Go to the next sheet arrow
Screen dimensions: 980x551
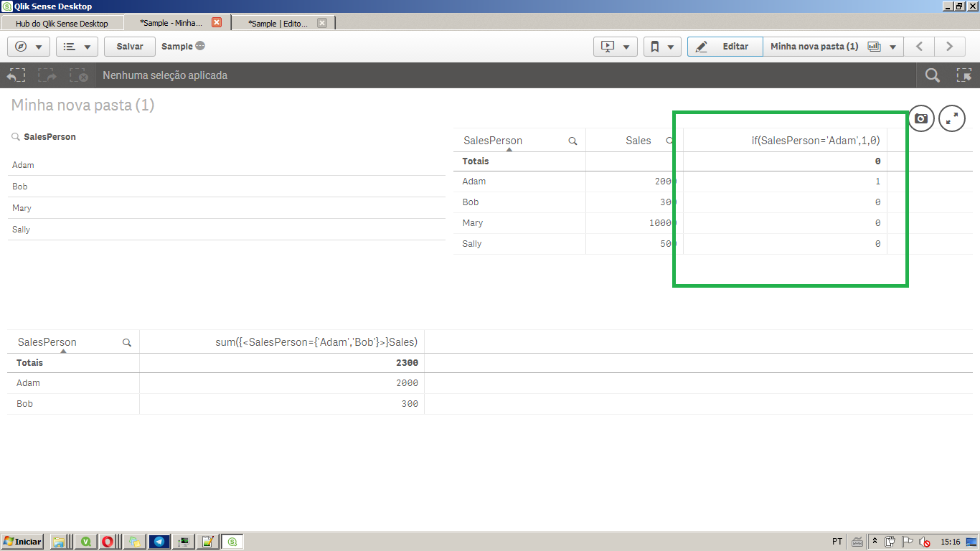pos(949,47)
